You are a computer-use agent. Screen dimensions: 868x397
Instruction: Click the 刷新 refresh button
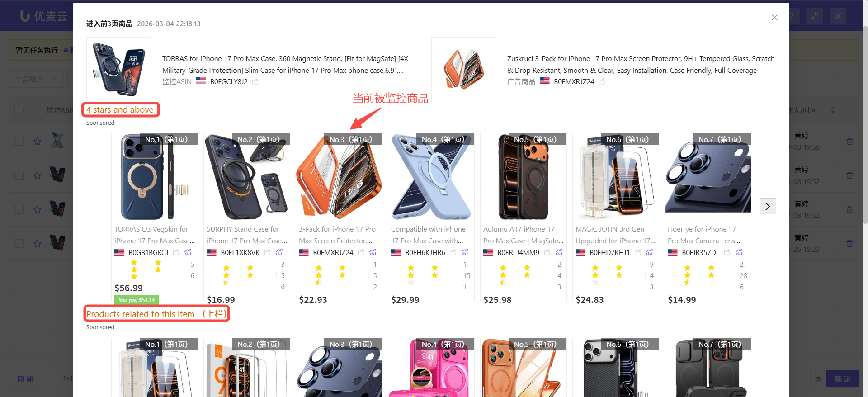(25, 379)
